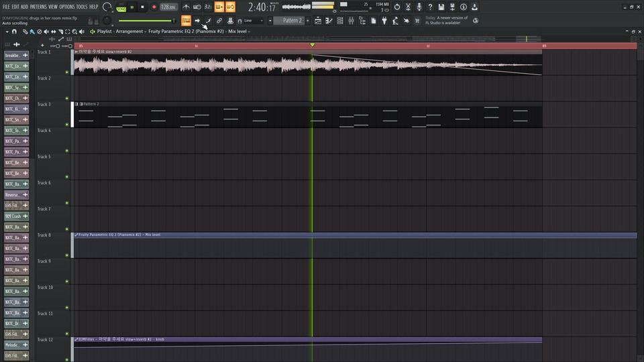Click the link chain icon in toolbar
The image size is (644, 362).
pos(219,21)
